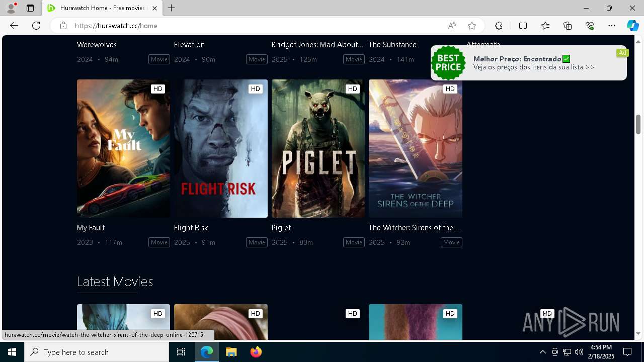
Task: Open The Substance title link
Action: pos(392,45)
